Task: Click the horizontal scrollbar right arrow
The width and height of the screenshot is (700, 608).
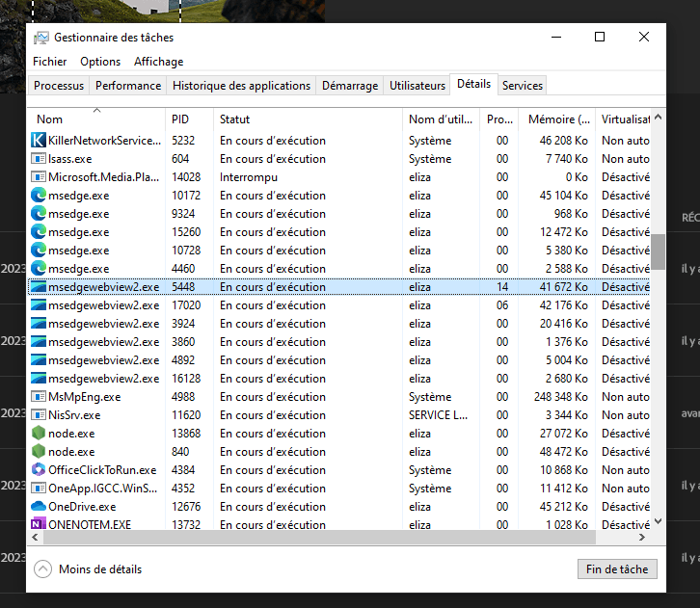Action: click(642, 537)
